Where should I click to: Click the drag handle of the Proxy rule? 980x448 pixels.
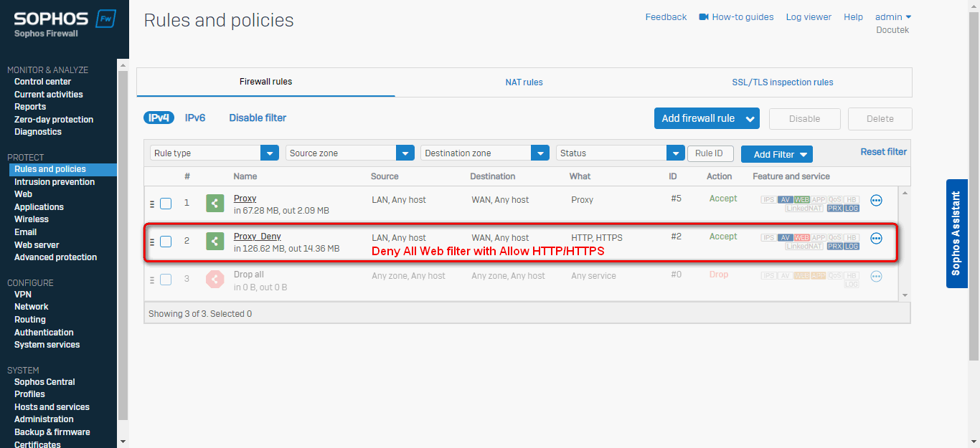click(x=152, y=204)
